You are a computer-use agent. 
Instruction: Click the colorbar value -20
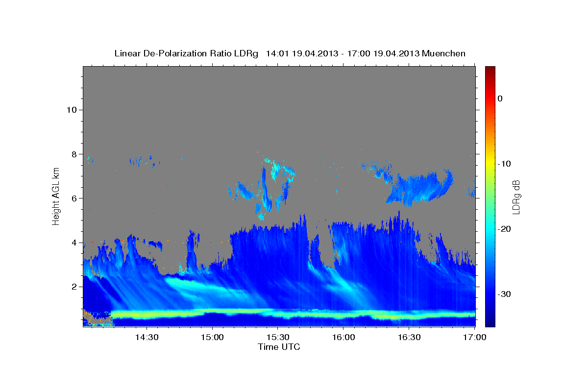click(x=504, y=229)
